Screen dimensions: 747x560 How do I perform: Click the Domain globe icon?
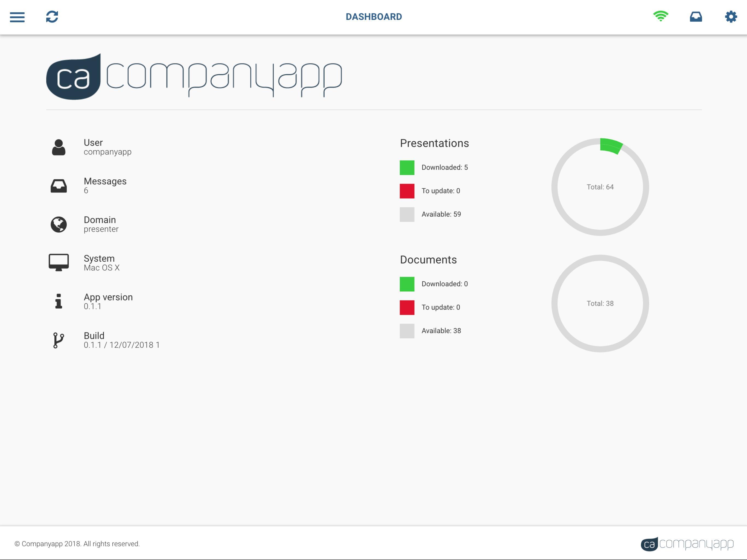point(59,224)
